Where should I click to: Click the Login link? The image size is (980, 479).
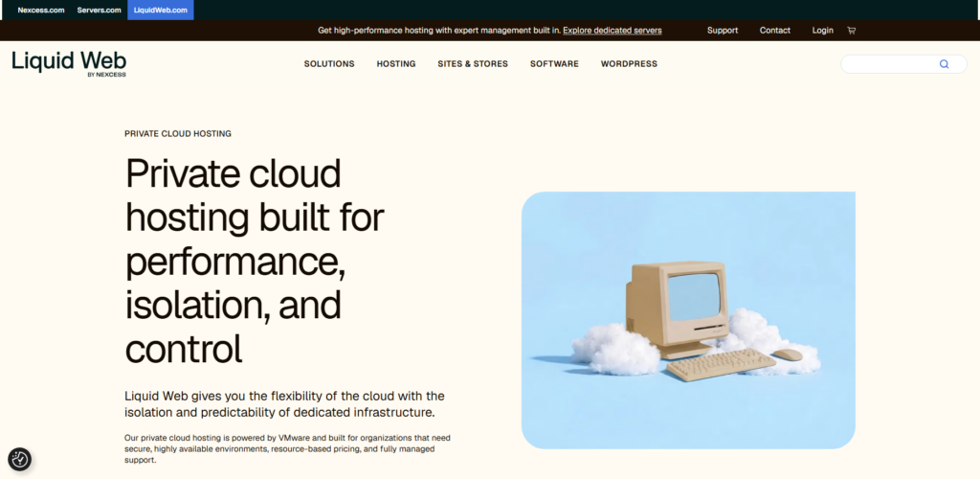coord(822,30)
